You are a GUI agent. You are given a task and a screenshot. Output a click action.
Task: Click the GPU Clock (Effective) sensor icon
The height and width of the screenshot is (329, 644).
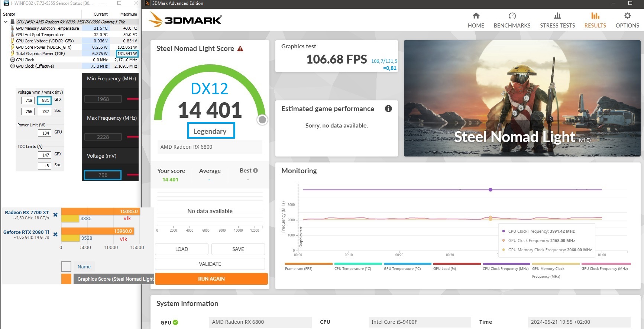coord(13,66)
